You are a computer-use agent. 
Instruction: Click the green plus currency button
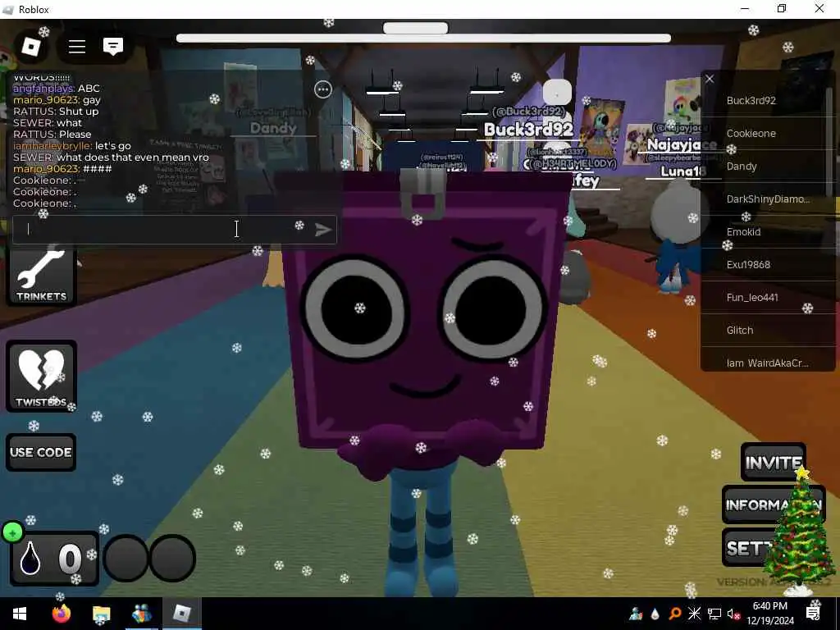(x=12, y=532)
